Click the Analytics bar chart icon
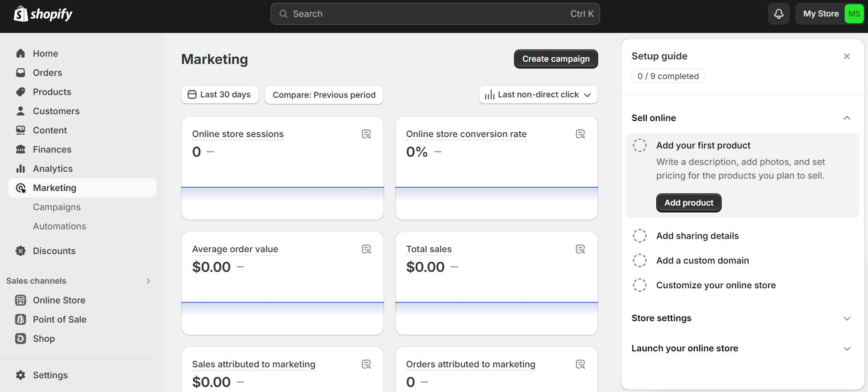Screen dimensions: 868x392 (x=21, y=169)
